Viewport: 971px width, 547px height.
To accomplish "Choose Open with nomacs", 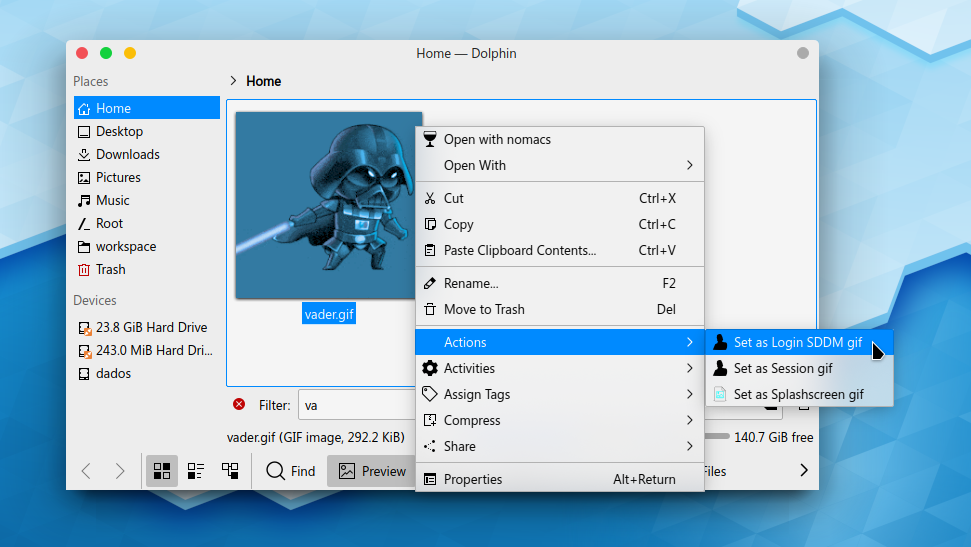I will pyautogui.click(x=560, y=139).
